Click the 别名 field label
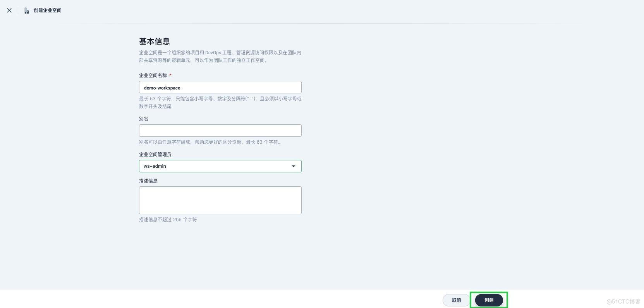The width and height of the screenshot is (644, 308). pos(144,119)
